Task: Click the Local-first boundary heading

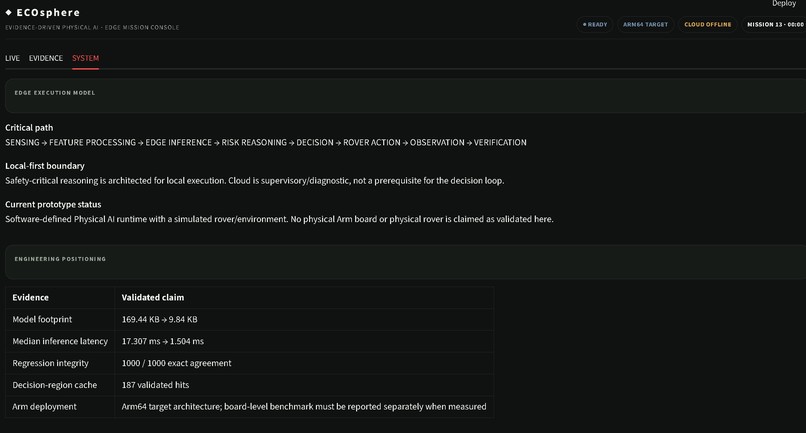Action: click(x=45, y=166)
